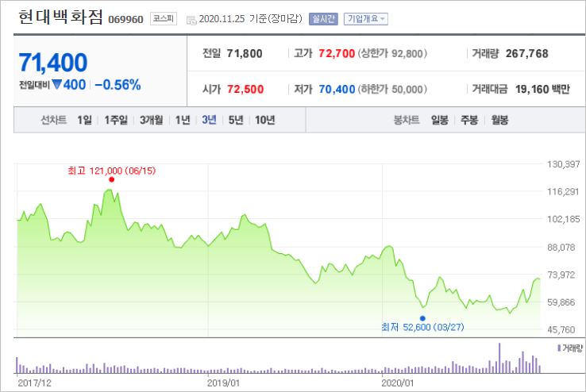Image resolution: width=586 pixels, height=392 pixels.
Task: Select the 5년 line chart tab
Action: [236, 120]
